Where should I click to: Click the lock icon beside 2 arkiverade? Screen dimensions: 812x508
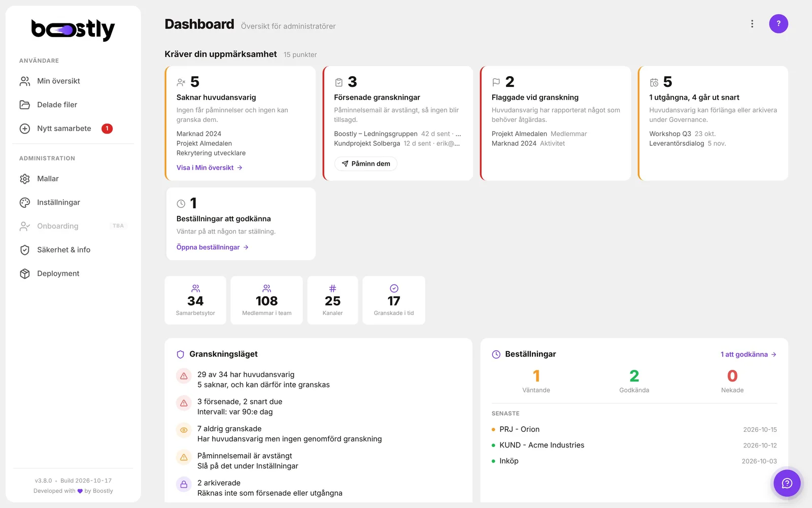[x=184, y=484]
